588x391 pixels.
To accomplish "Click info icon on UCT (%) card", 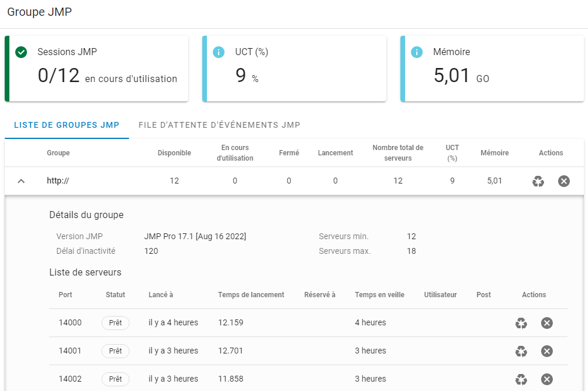I will [x=219, y=52].
